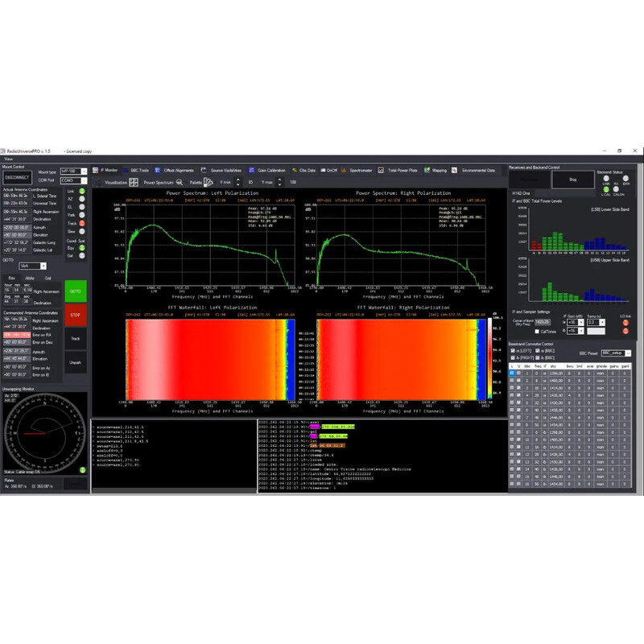Toggle the U checkbox in bbc row 2
Viewport: 644px width, 644px height.
pyautogui.click(x=518, y=381)
